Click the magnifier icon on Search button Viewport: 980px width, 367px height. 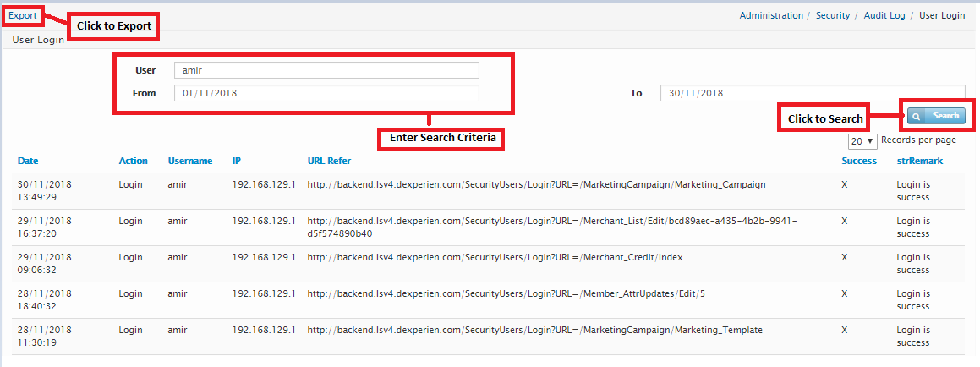tap(917, 116)
